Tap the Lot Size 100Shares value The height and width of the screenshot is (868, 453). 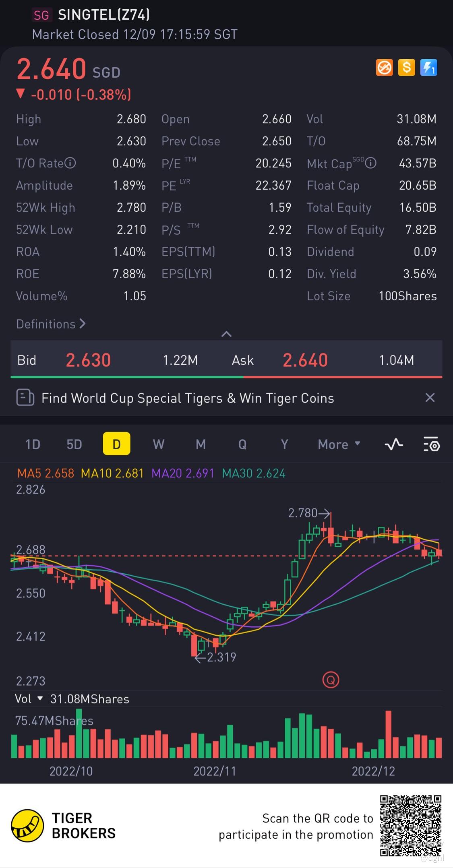(x=407, y=296)
